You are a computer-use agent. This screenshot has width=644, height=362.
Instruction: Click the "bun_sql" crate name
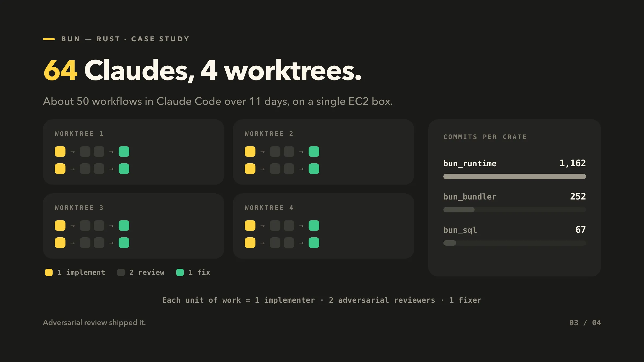(460, 230)
